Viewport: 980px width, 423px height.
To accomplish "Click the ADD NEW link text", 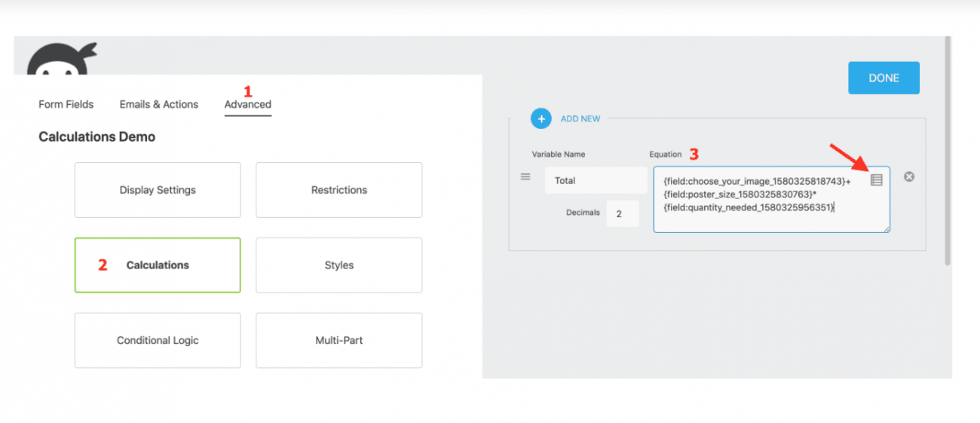I will (x=580, y=119).
